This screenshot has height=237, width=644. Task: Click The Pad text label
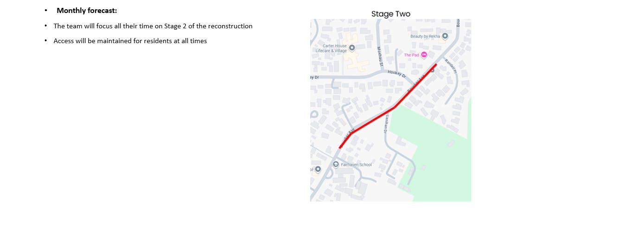point(411,55)
